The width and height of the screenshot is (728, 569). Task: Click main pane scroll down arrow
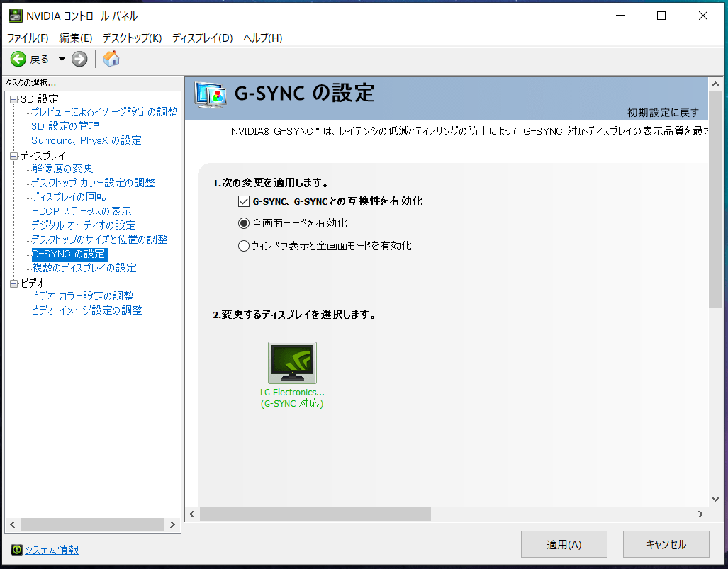tap(715, 499)
